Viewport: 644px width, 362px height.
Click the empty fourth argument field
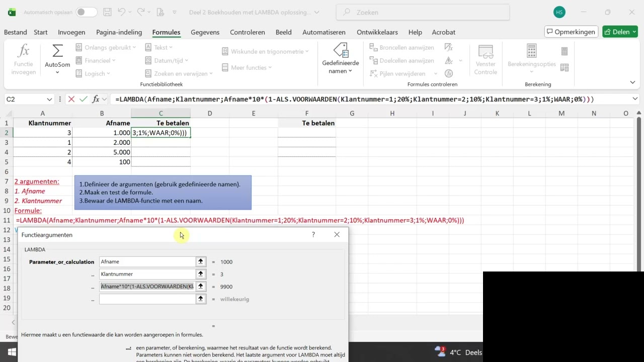coord(147,299)
